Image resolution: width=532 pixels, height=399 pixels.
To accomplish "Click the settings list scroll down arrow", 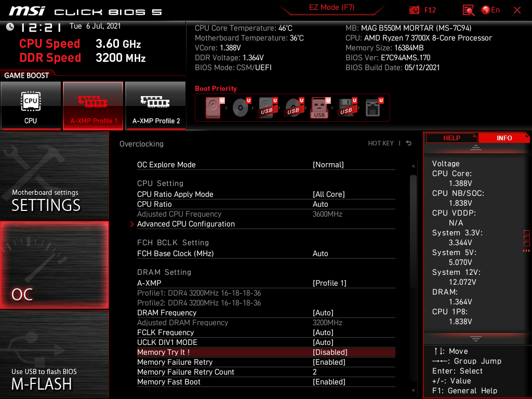I will [x=413, y=391].
